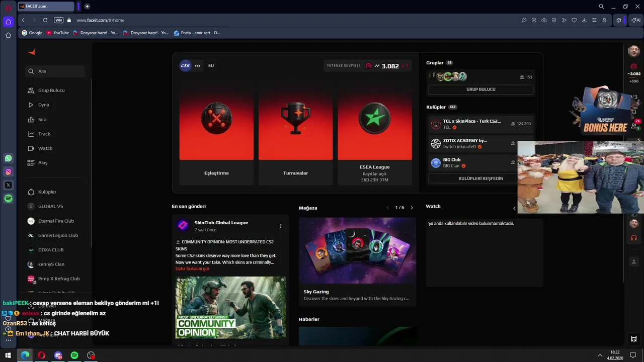Open the Opera AI assistant button
The height and width of the screenshot is (362, 644).
pyautogui.click(x=636, y=20)
